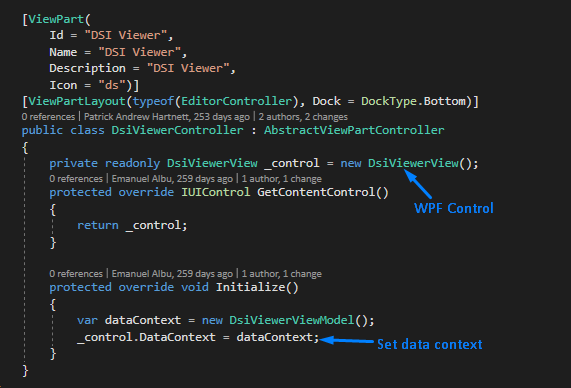Click the AbstractViewPartController base class name
The height and width of the screenshot is (388, 571).
tap(354, 130)
